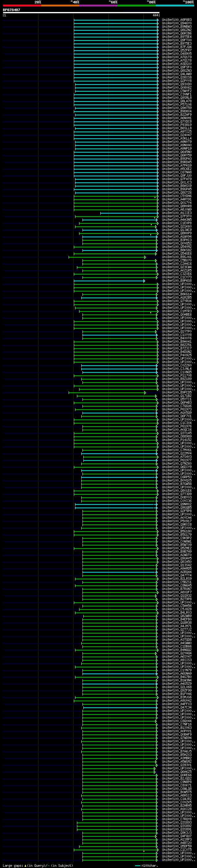Screen dimensions: 197x868
Task: Select hit label UniRef100_A3KLL4
Action: pyautogui.click(x=177, y=139)
